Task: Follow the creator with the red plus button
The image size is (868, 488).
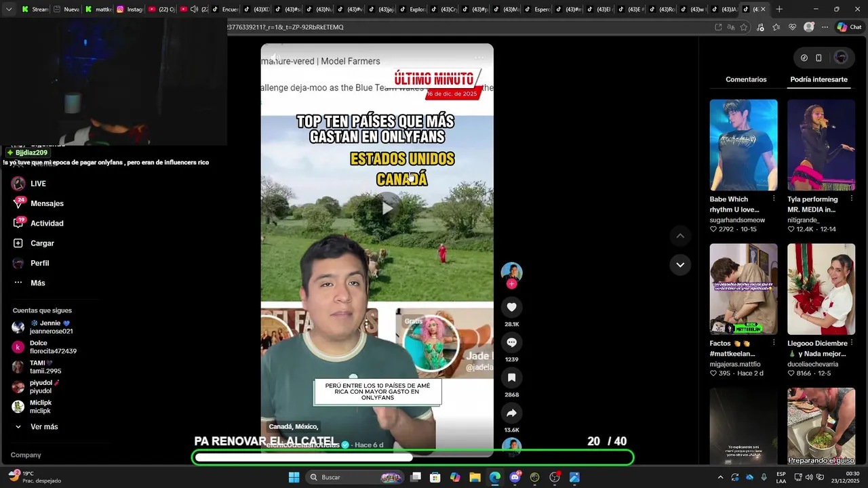Action: point(511,284)
